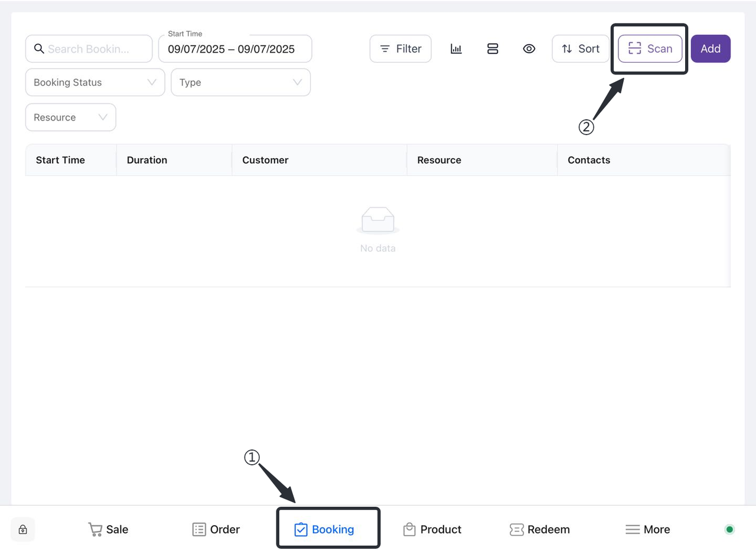
Task: Toggle the eye visibility icon
Action: [529, 49]
